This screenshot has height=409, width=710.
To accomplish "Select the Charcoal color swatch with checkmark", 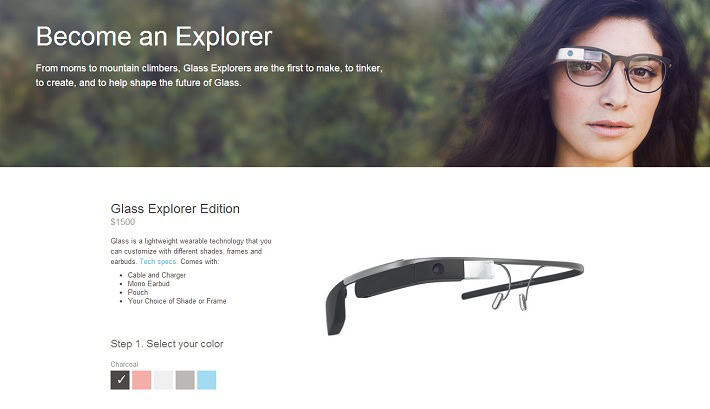I will click(120, 380).
